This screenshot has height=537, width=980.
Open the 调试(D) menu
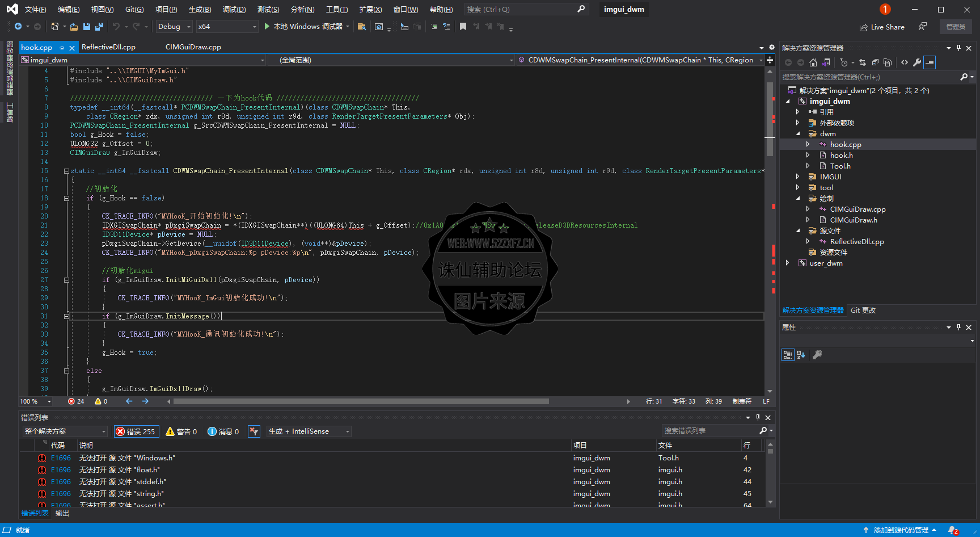pos(234,10)
